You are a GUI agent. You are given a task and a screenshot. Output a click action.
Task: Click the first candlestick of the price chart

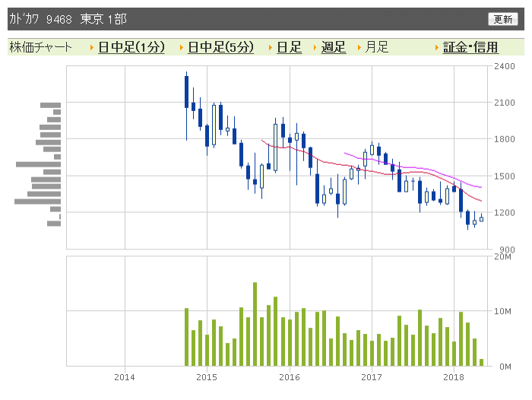[x=187, y=106]
